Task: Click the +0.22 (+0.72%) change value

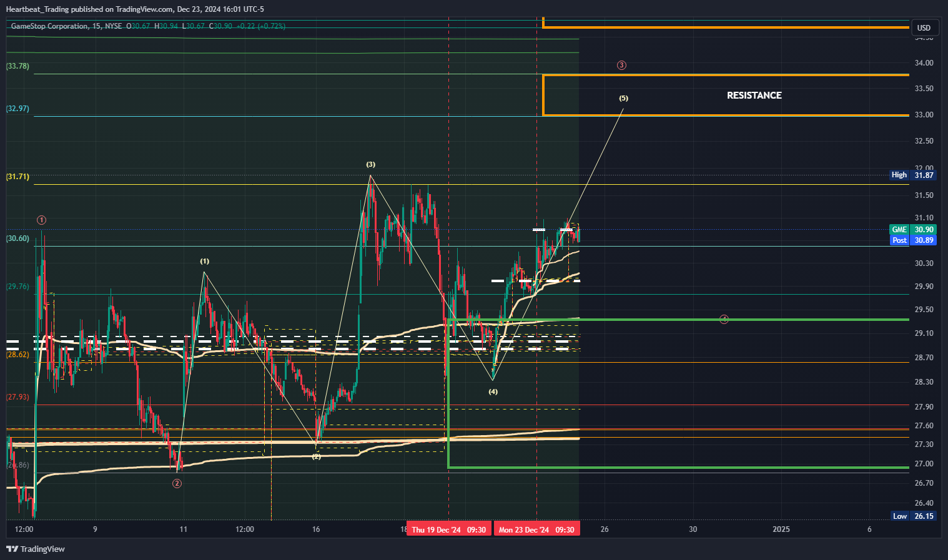Action: point(261,26)
